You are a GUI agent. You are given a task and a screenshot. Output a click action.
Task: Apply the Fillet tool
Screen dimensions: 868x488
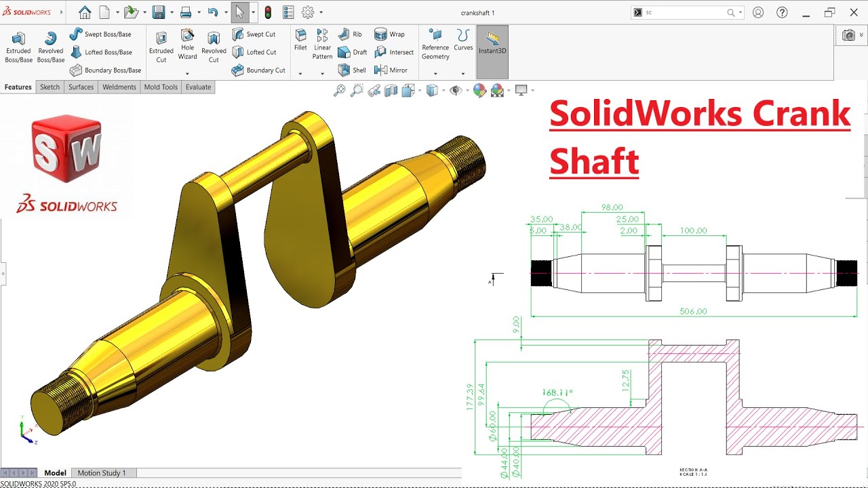click(300, 41)
